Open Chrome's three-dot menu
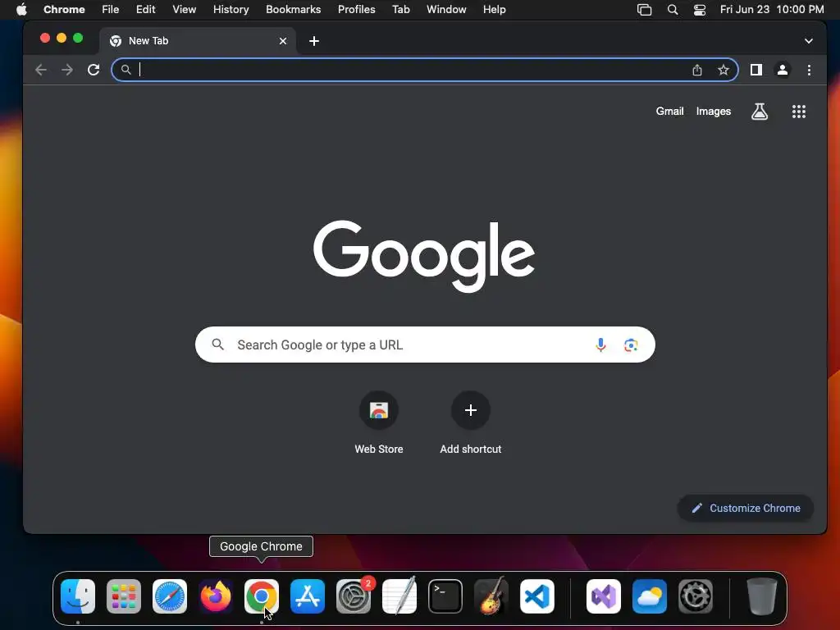 pos(809,70)
